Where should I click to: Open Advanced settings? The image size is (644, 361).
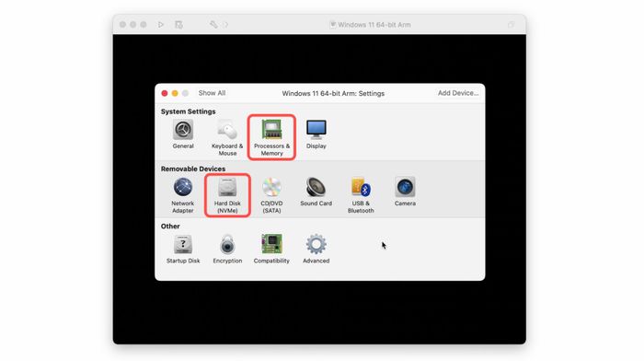pyautogui.click(x=316, y=250)
